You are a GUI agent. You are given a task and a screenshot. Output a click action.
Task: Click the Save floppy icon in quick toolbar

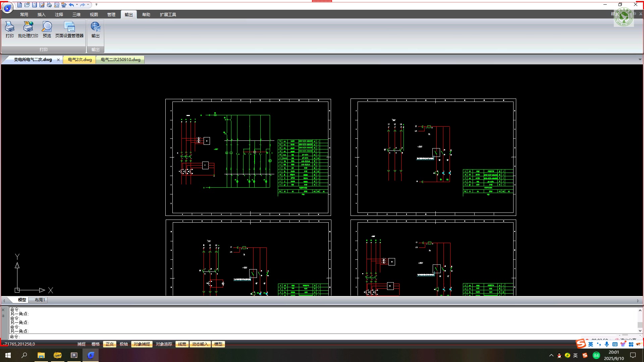35,5
